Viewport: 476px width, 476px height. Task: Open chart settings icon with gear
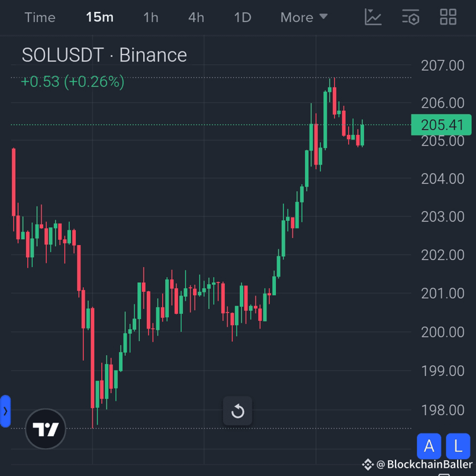click(x=411, y=17)
